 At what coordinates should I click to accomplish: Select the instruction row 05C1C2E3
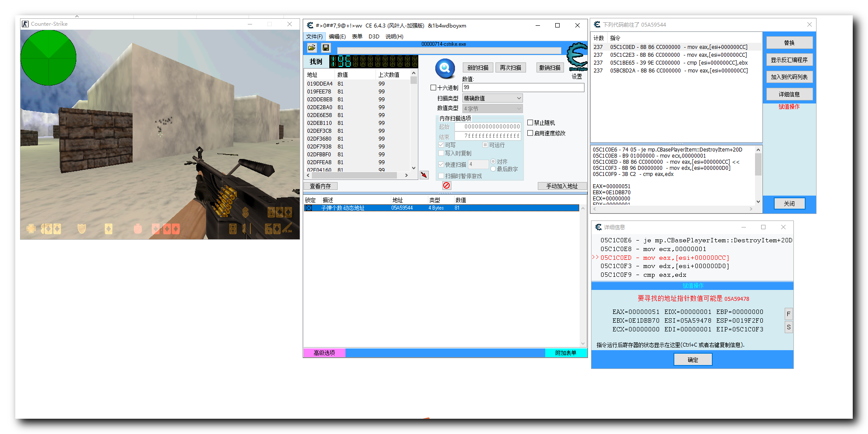click(x=676, y=55)
